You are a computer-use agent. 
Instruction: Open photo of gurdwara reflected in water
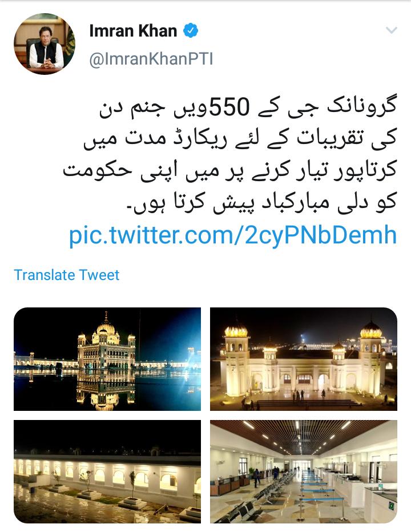[107, 359]
